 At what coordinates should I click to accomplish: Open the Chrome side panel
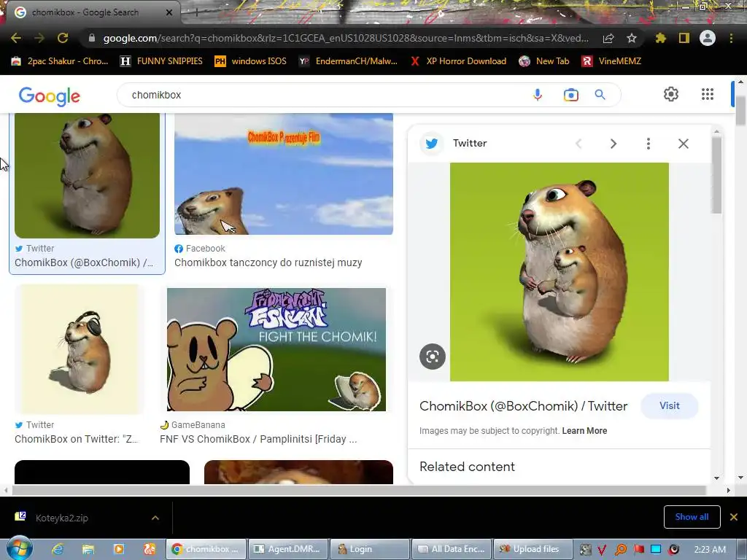[x=684, y=38]
